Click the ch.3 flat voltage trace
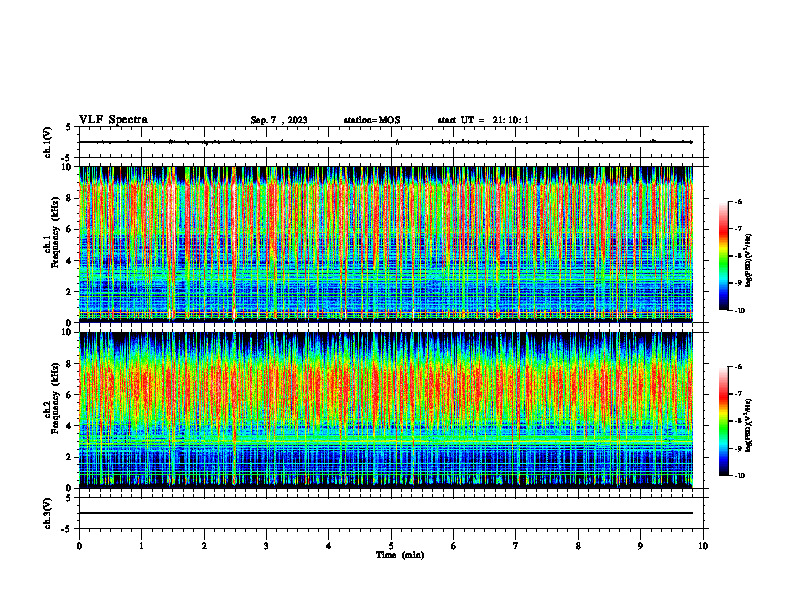 tap(386, 513)
